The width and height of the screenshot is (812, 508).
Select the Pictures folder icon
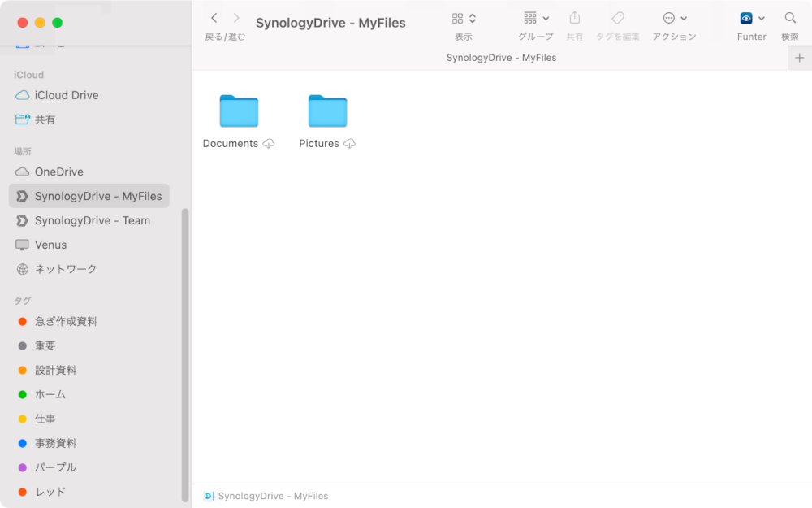click(x=327, y=111)
